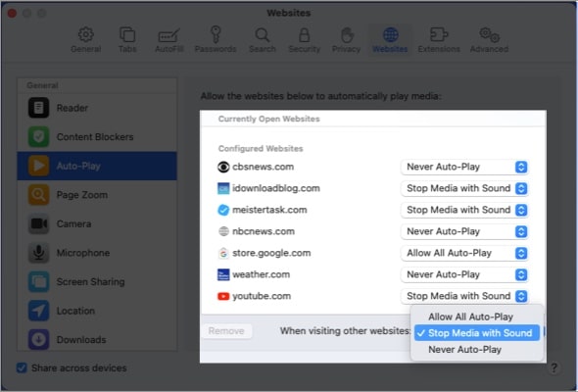Image resolution: width=578 pixels, height=392 pixels.
Task: Open the help question mark button
Action: click(554, 367)
